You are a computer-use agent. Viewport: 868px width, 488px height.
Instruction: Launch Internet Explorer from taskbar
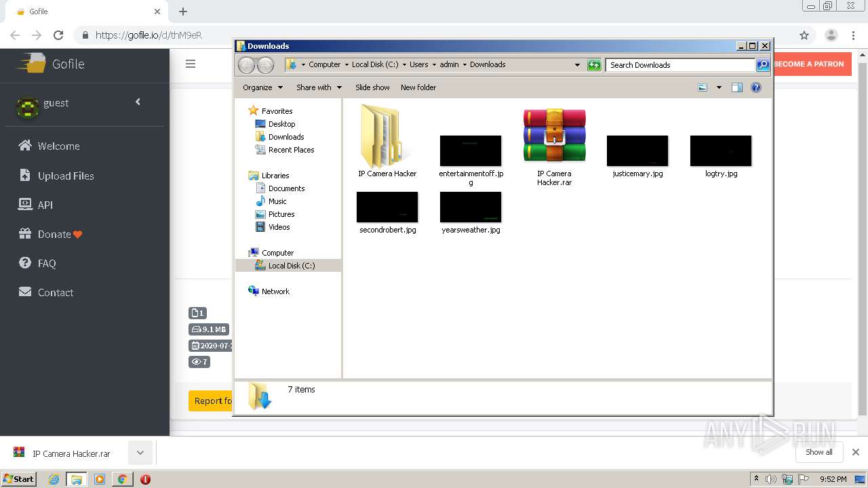click(x=54, y=479)
